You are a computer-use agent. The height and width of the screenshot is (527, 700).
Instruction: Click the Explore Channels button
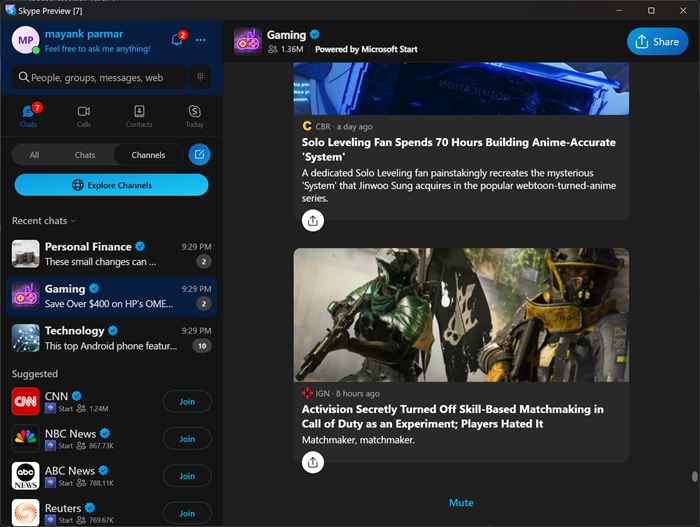[x=111, y=185]
